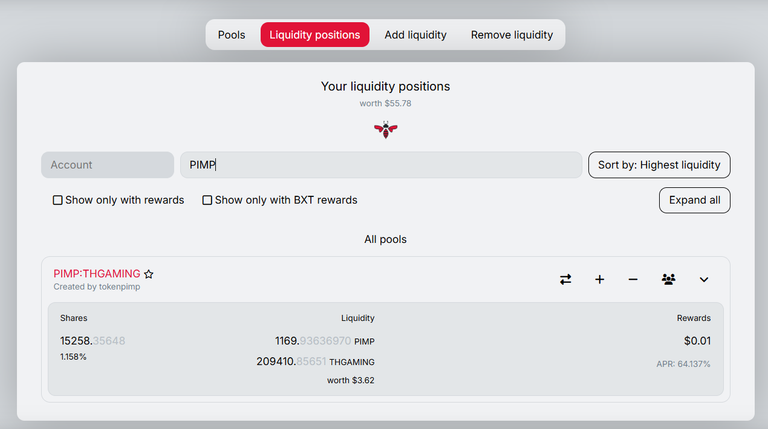Open Sort by: Highest liquidity dropdown
Image resolution: width=768 pixels, height=429 pixels.
click(x=659, y=165)
